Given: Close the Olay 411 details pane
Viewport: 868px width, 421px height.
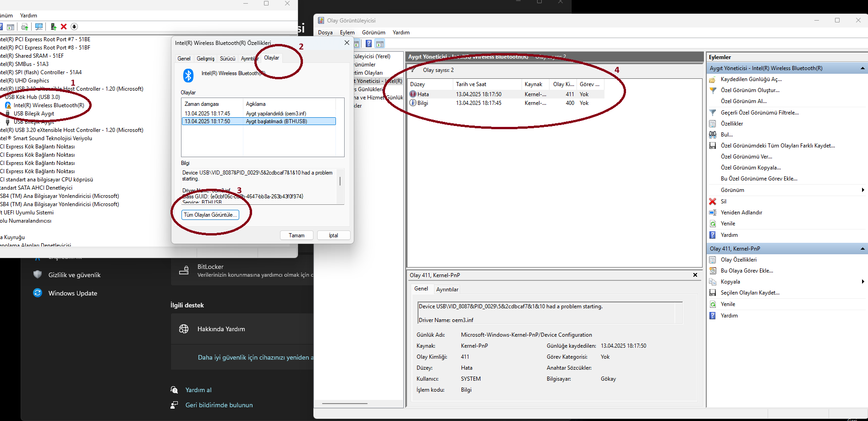Looking at the screenshot, I should coord(695,275).
